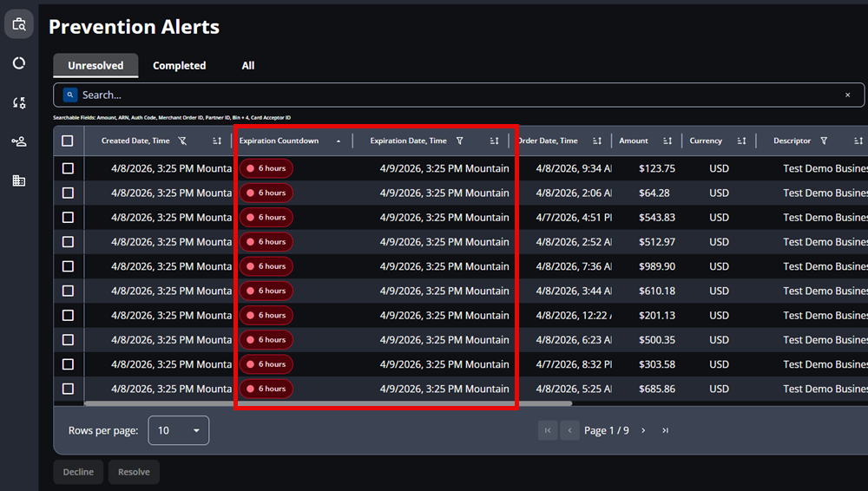Sort by Amount column
868x491 pixels.
tap(667, 141)
